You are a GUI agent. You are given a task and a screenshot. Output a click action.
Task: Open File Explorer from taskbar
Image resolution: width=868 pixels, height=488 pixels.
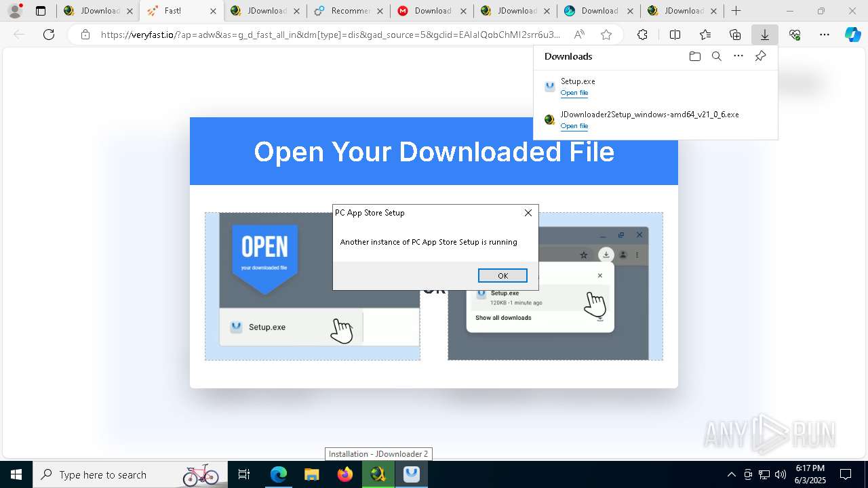point(311,474)
